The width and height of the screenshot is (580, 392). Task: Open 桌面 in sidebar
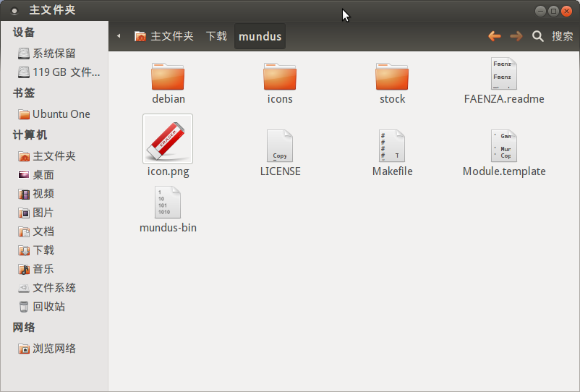tap(54, 174)
